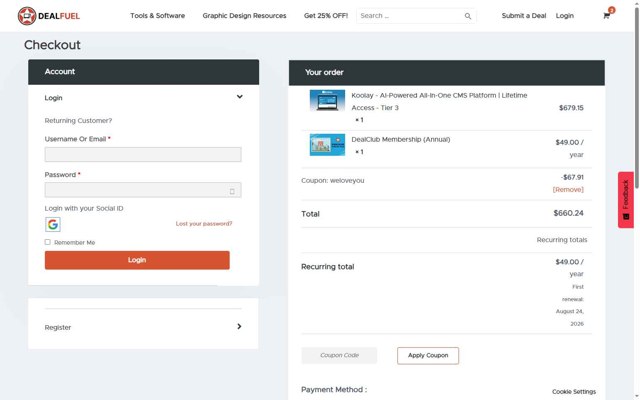The image size is (640, 400).
Task: Click the Lost your password link
Action: point(204,224)
